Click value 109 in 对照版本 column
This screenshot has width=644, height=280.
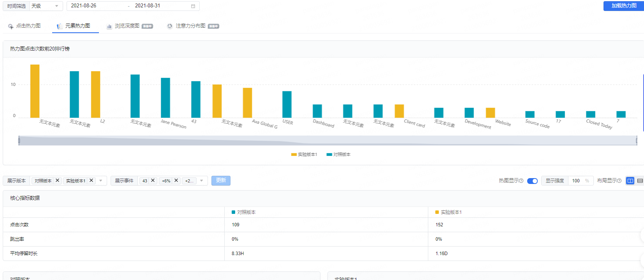pyautogui.click(x=236, y=225)
